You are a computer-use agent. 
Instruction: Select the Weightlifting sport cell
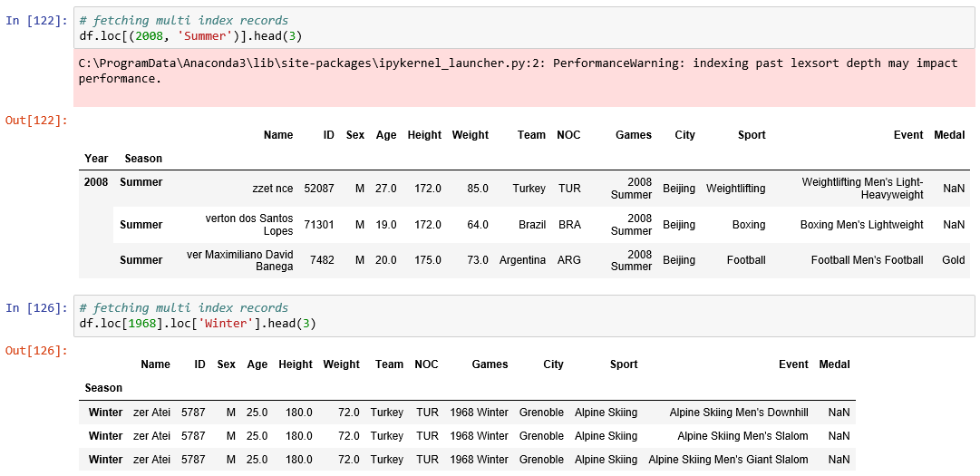point(735,189)
